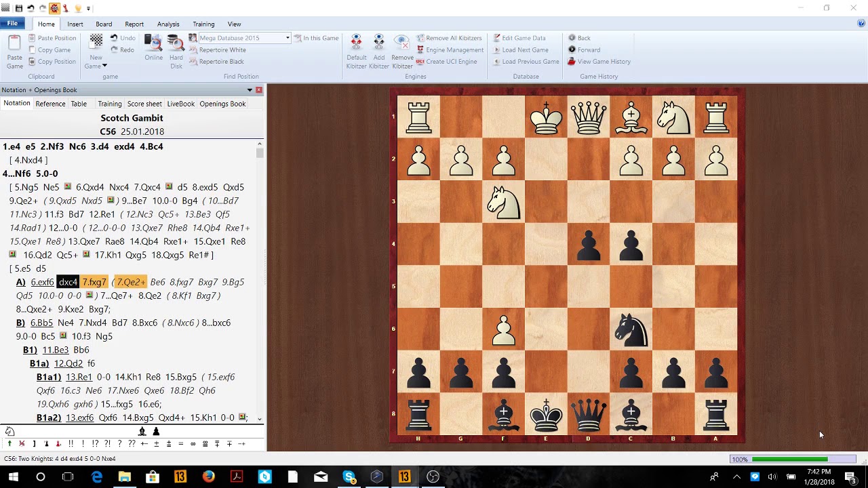Viewport: 868px width, 488px height.
Task: Open Firefox from the taskbar
Action: 208,477
